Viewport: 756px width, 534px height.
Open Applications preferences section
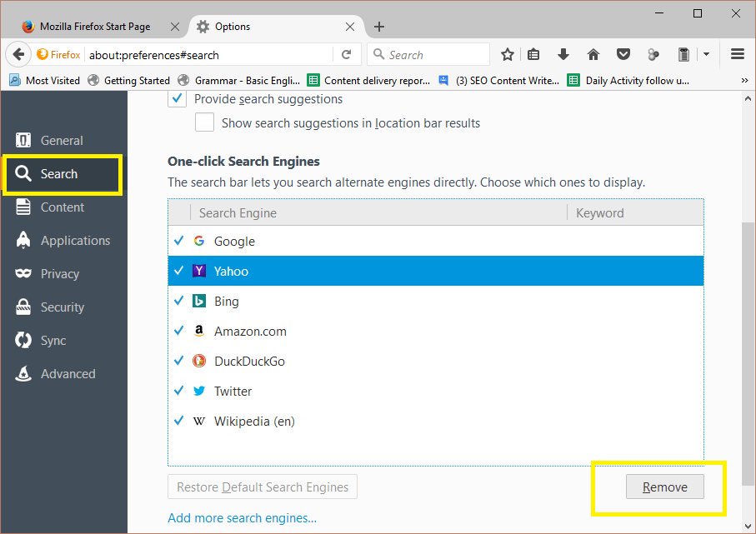click(62, 241)
